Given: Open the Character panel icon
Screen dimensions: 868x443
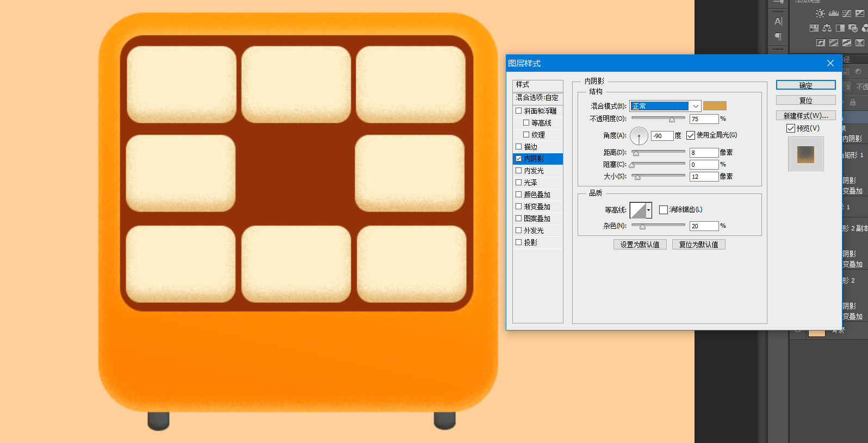Looking at the screenshot, I should pyautogui.click(x=778, y=22).
